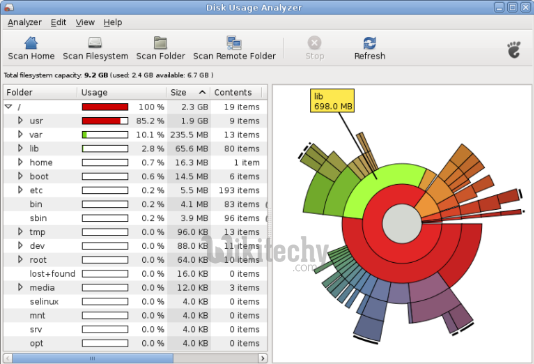Click the scrollbar left arrow
534x364 pixels.
8,358
